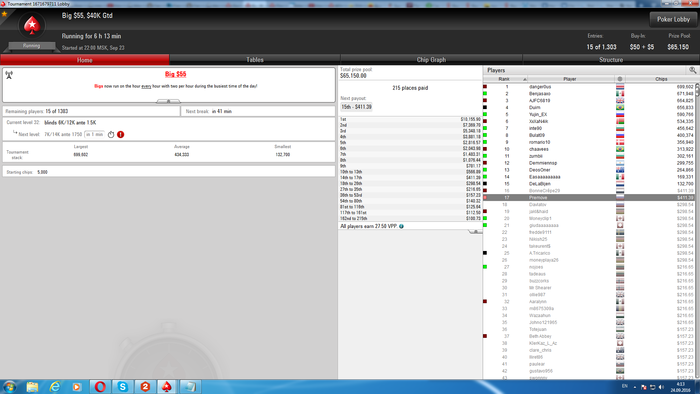Click the PokerStars spade logo

32,25
